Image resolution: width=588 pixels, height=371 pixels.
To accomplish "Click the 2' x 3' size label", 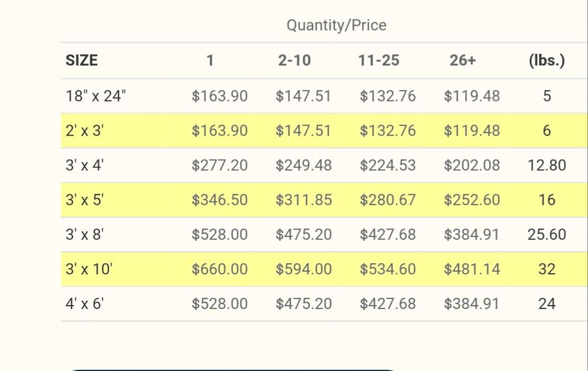I will pos(85,131).
